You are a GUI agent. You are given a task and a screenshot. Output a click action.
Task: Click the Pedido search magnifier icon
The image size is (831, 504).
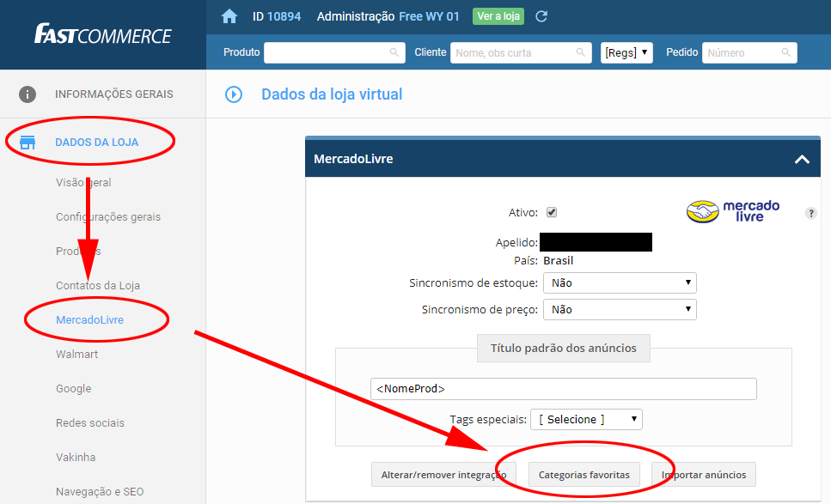786,52
